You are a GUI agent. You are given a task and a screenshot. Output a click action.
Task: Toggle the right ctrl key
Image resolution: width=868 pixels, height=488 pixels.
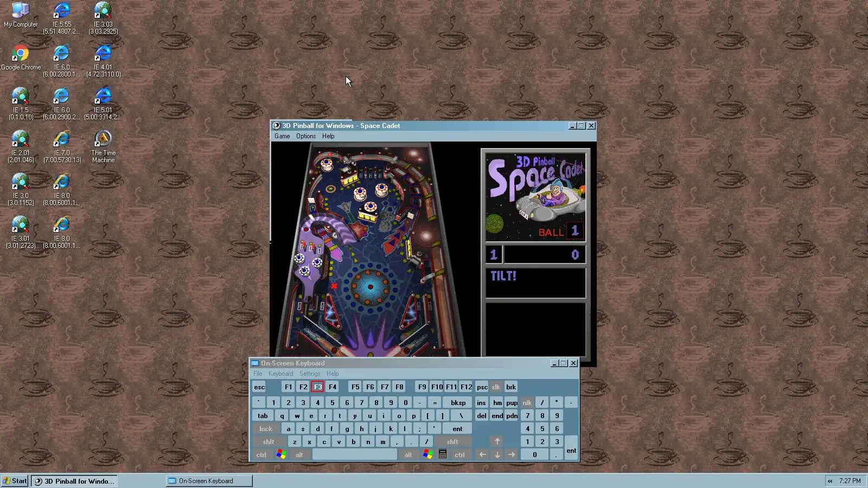coord(459,454)
